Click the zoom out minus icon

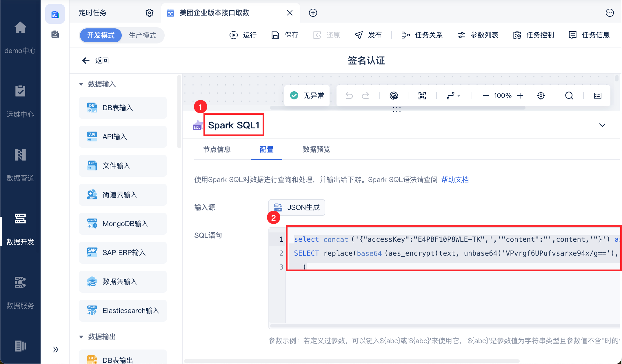[486, 96]
